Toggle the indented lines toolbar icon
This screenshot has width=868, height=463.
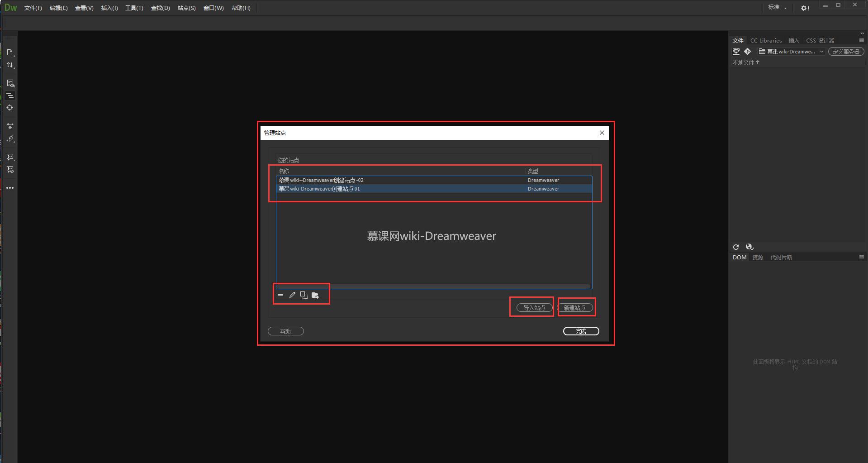[10, 95]
